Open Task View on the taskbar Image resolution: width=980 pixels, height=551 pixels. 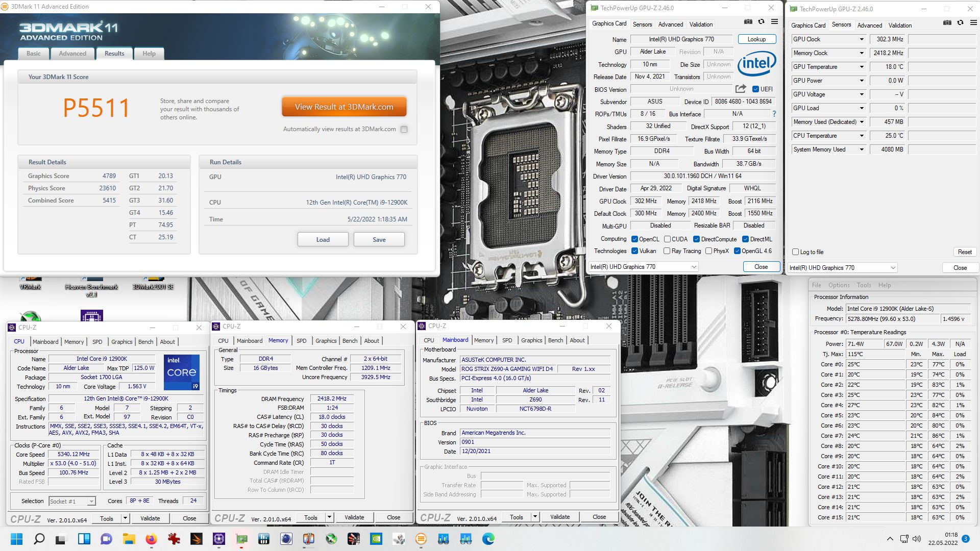pyautogui.click(x=61, y=539)
